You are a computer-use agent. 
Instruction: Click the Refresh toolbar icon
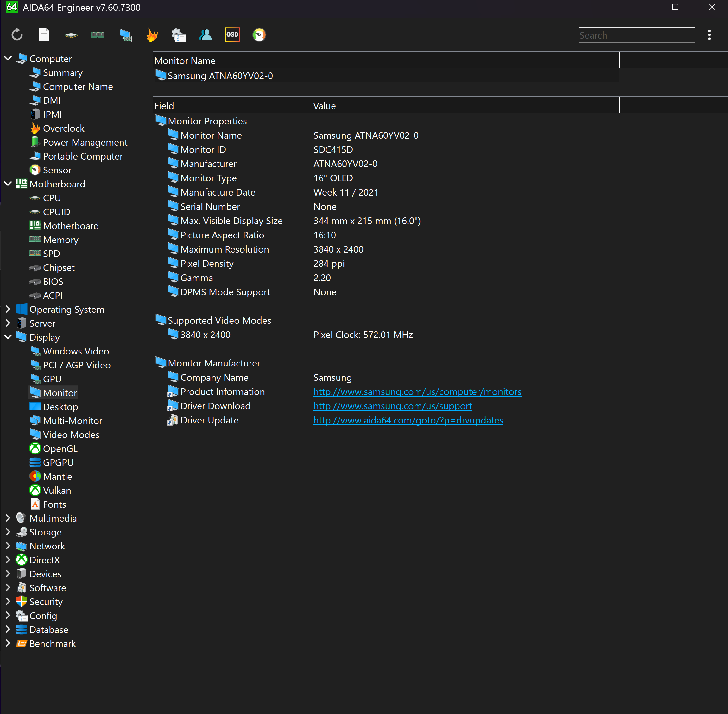click(x=17, y=35)
